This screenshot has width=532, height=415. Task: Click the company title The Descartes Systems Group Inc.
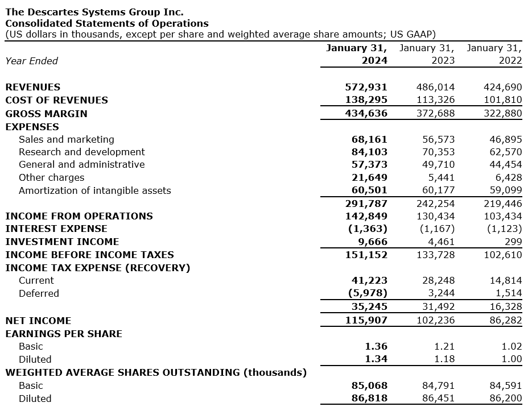94,12
